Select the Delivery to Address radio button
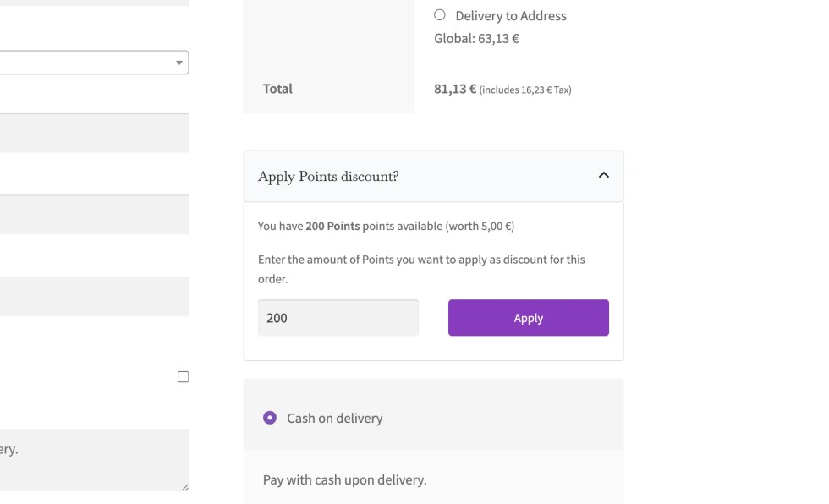 click(440, 15)
